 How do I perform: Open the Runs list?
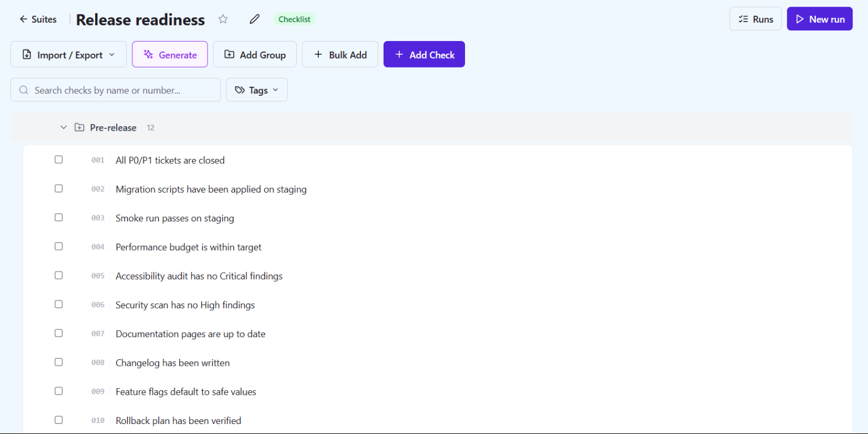(x=756, y=19)
